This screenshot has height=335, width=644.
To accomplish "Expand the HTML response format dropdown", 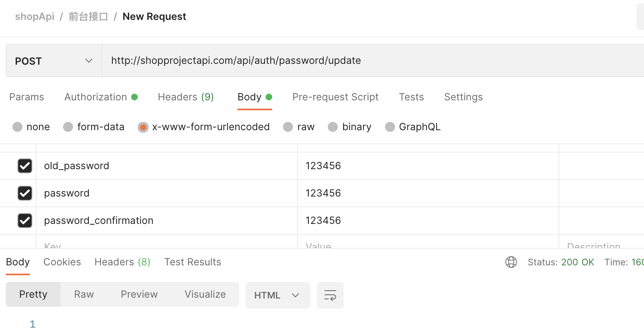I will [x=278, y=295].
